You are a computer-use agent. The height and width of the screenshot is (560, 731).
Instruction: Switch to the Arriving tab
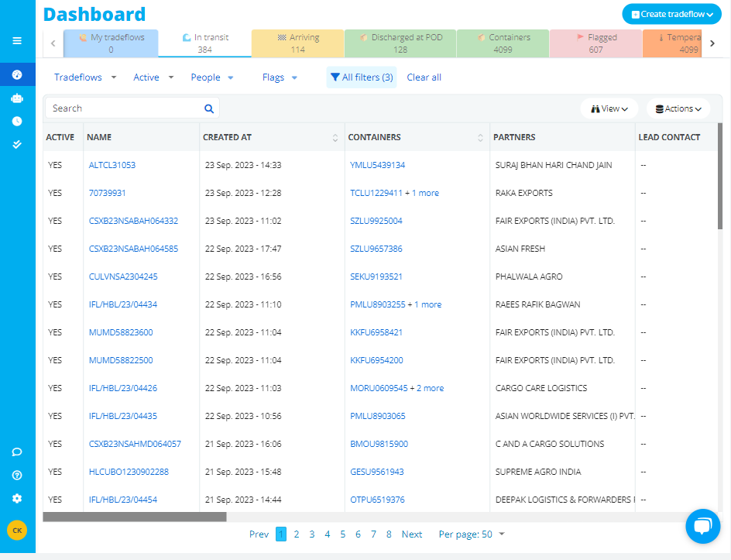coord(297,43)
